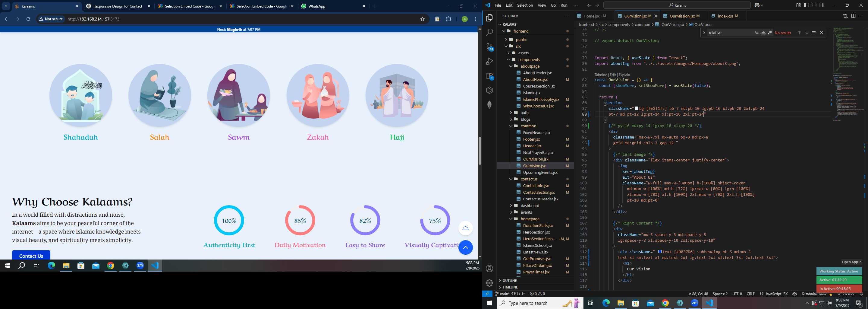Toggle Match Case in find widget
This screenshot has height=309, width=868.
coord(756,33)
